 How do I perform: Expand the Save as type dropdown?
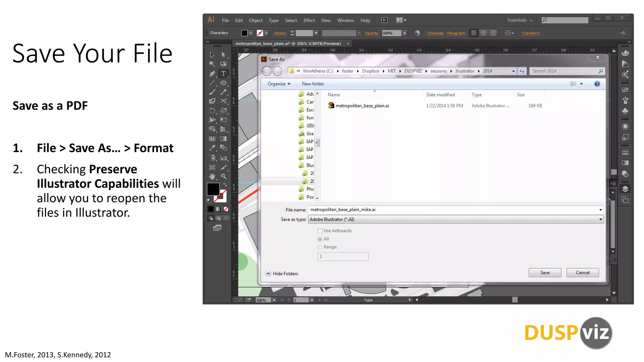pyautogui.click(x=600, y=219)
